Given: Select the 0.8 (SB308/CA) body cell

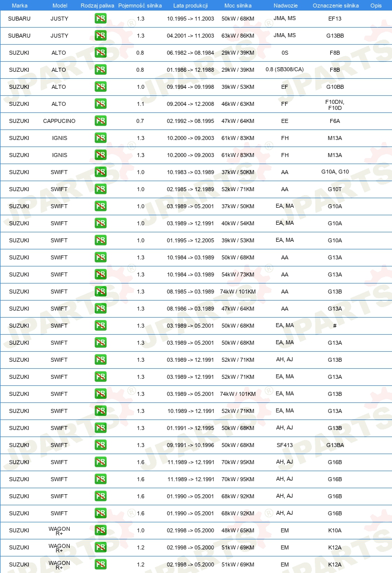Looking at the screenshot, I should [285, 69].
